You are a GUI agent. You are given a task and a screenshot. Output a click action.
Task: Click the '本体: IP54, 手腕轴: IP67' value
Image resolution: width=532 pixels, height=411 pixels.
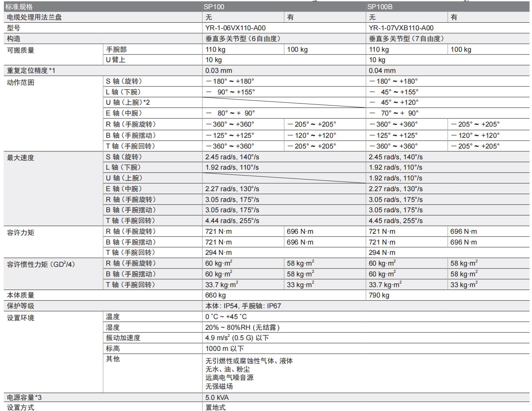(x=243, y=306)
